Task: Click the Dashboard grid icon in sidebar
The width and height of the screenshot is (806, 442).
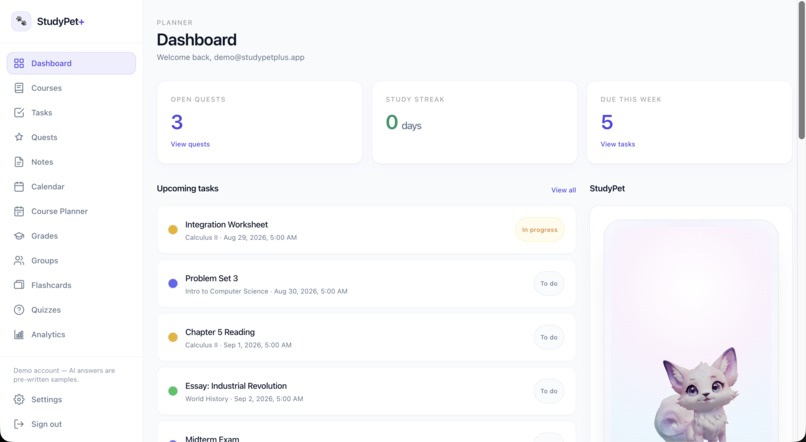Action: coord(19,63)
